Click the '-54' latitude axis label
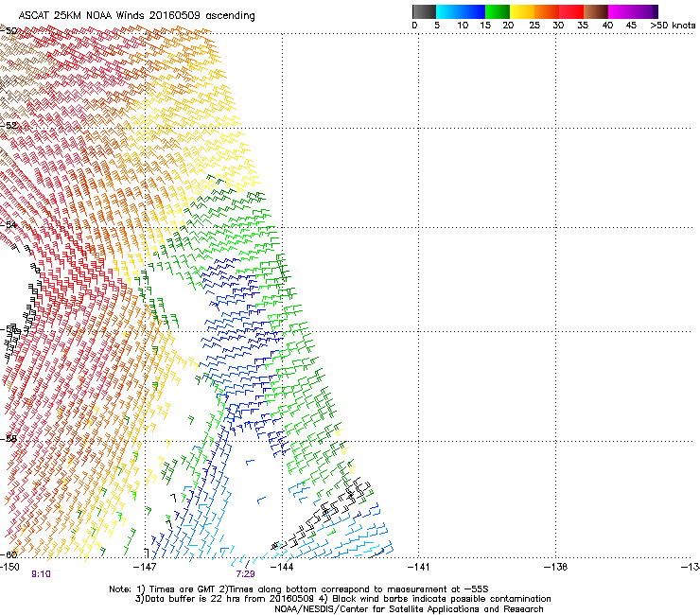Viewport: 700px width, 615px height. pyautogui.click(x=9, y=224)
